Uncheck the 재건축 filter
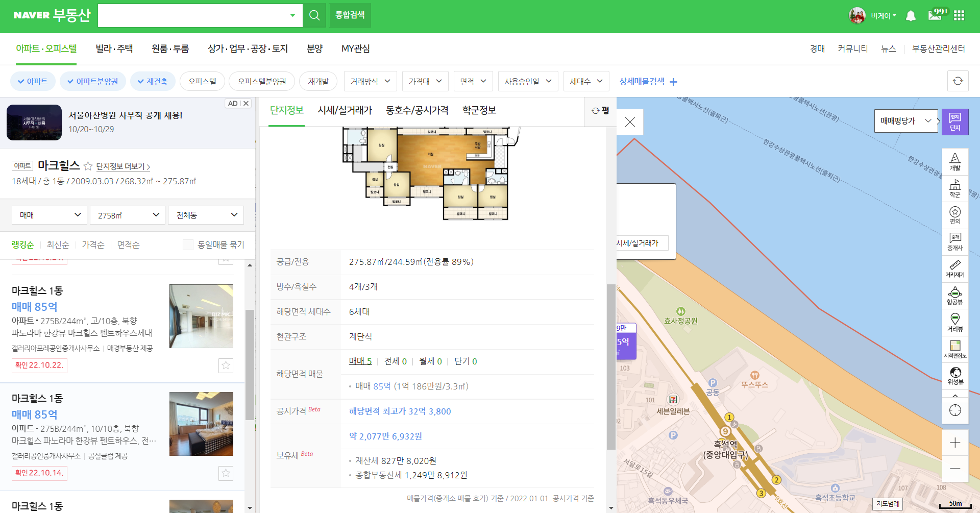Viewport: 980px width, 513px height. [152, 81]
